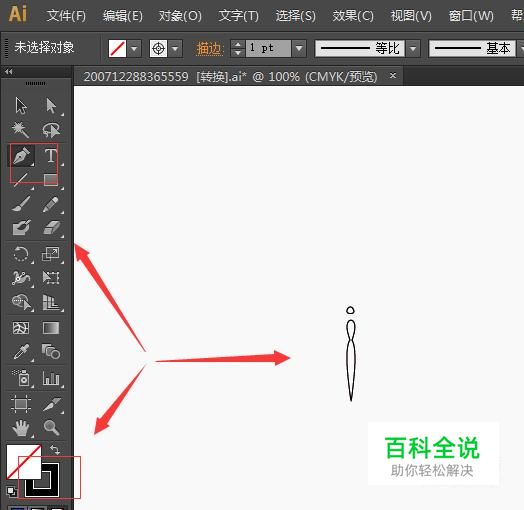Select the Perspective Grid tool

[x=51, y=302]
